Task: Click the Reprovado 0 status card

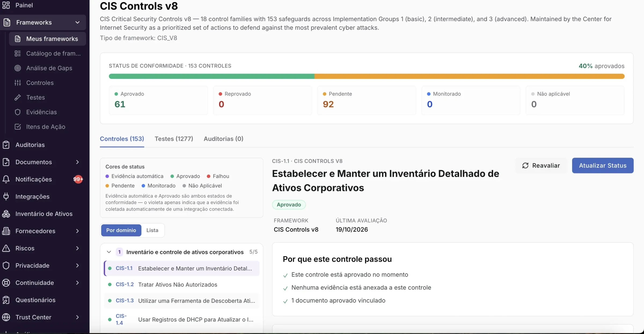Action: point(262,100)
